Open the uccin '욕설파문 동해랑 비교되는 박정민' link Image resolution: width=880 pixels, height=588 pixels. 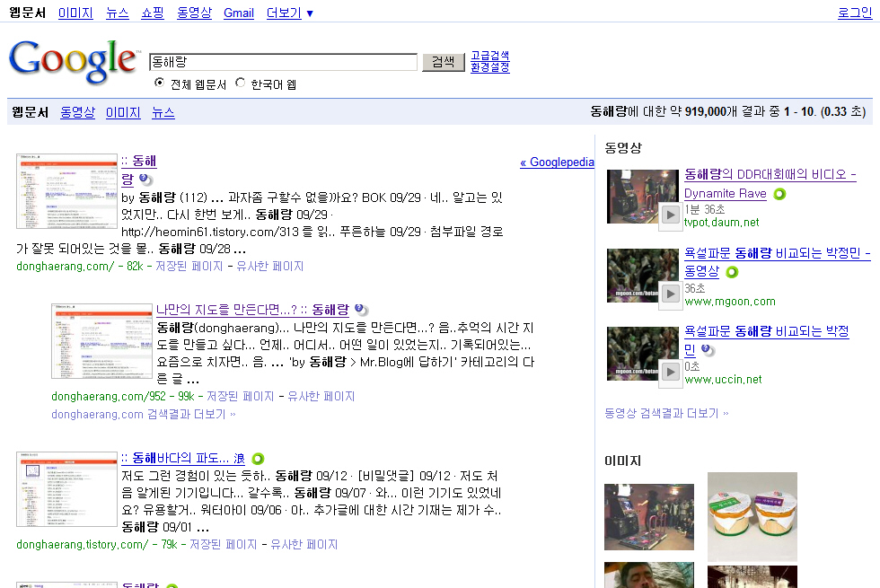pos(766,331)
